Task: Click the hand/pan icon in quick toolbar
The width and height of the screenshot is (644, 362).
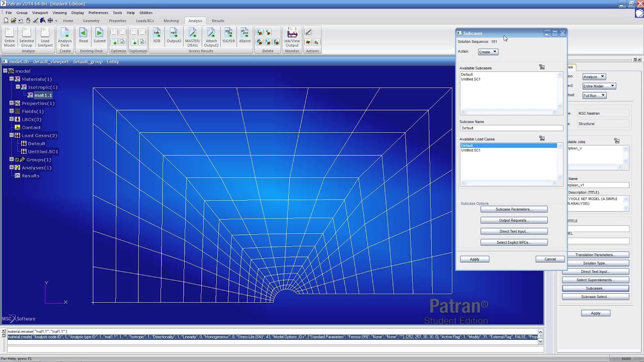Action: click(28, 21)
